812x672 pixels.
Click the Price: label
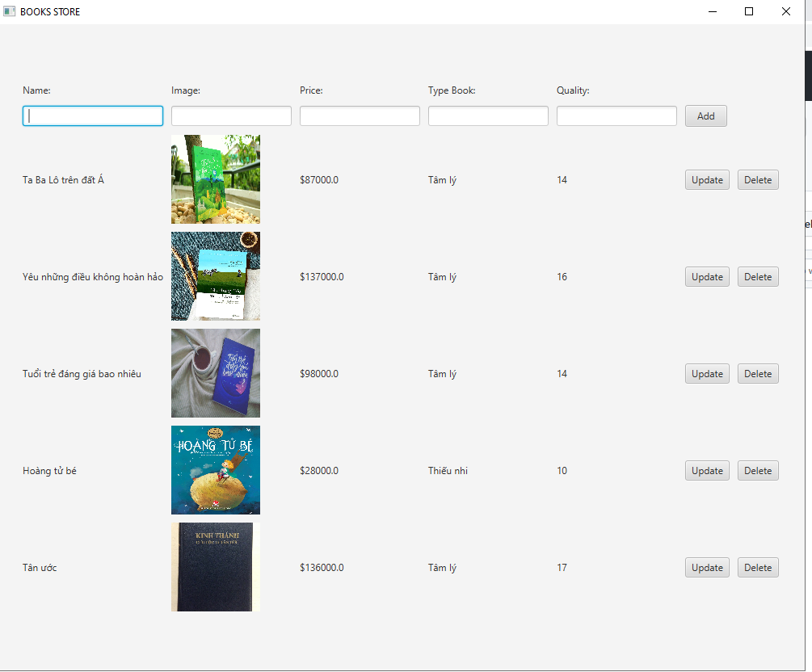click(311, 90)
